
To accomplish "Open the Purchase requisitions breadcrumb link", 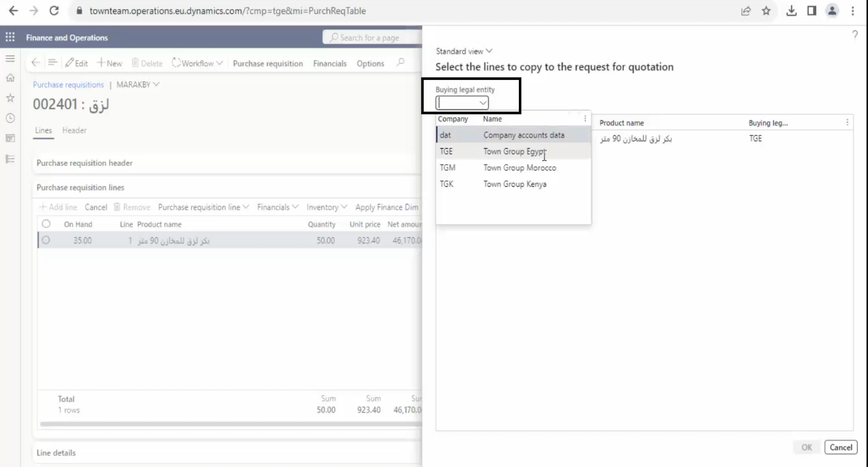I will tap(68, 84).
